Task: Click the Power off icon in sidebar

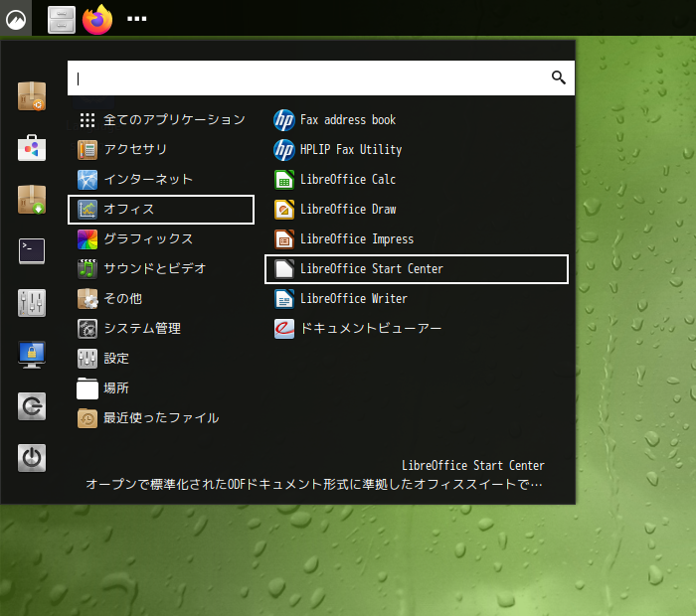Action: pyautogui.click(x=32, y=458)
